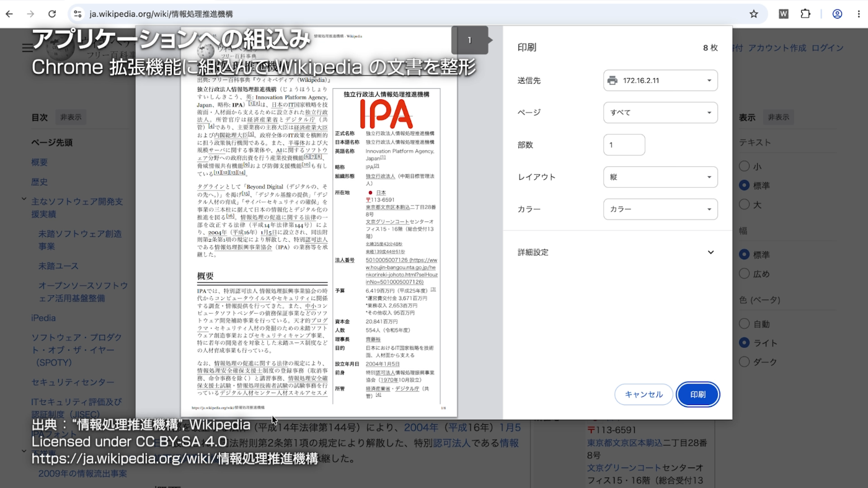Screen dimensions: 868x488
Task: Click the アカウント作成 link
Action: click(777, 48)
